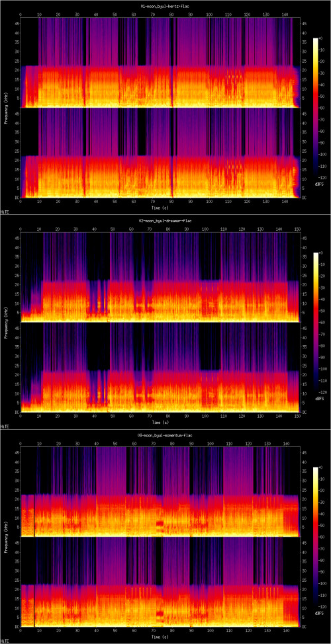
Task: Click the lower channel of the hertz spectrogram
Action: 160,153
